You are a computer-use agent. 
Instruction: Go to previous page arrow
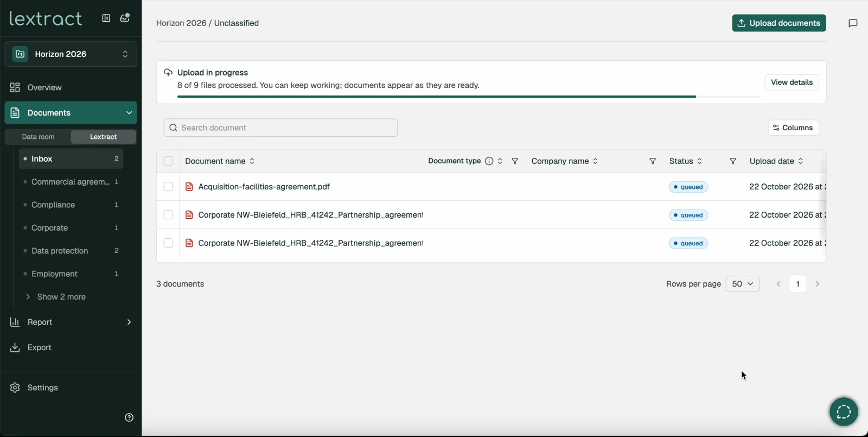(778, 284)
